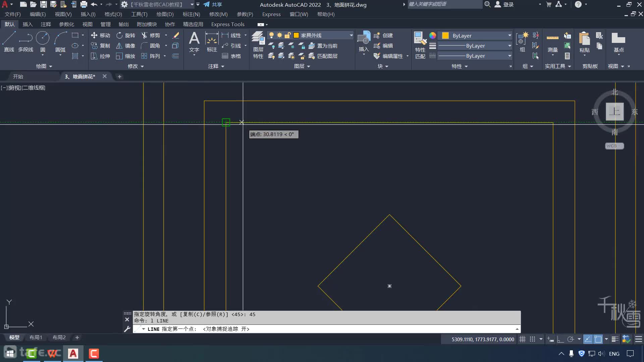Toggle ortho mode in status bar
The height and width of the screenshot is (362, 644).
point(560,339)
